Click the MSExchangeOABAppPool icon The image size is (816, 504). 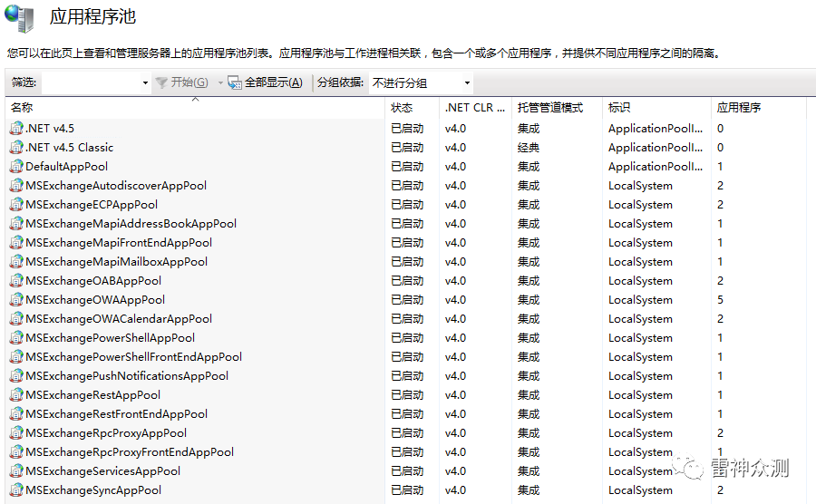pyautogui.click(x=16, y=280)
